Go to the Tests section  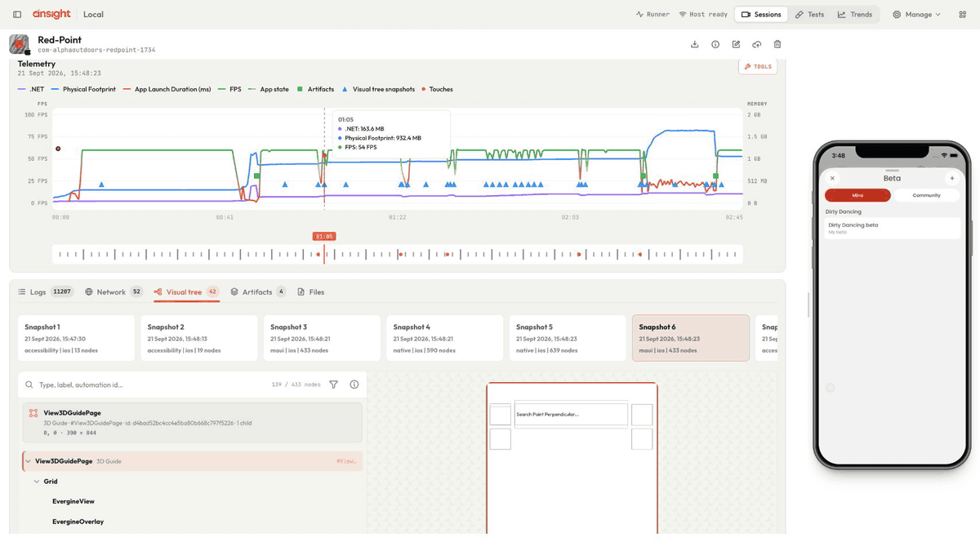[x=809, y=15]
